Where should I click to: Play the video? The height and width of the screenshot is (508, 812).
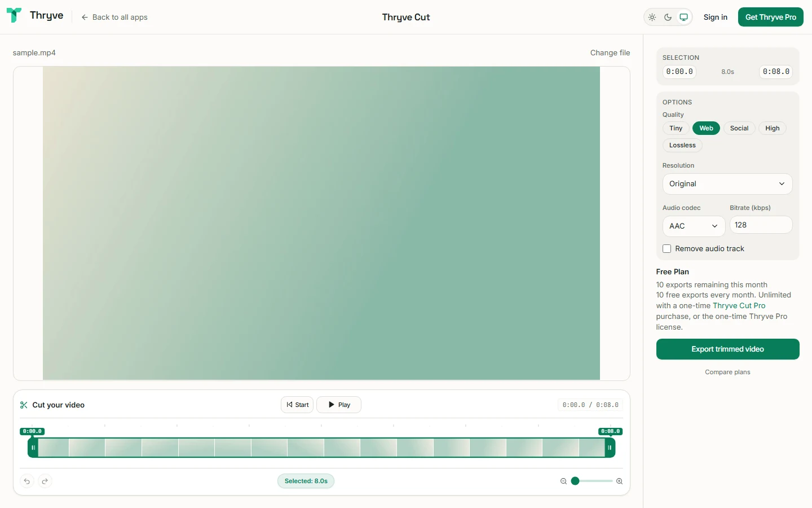click(339, 405)
